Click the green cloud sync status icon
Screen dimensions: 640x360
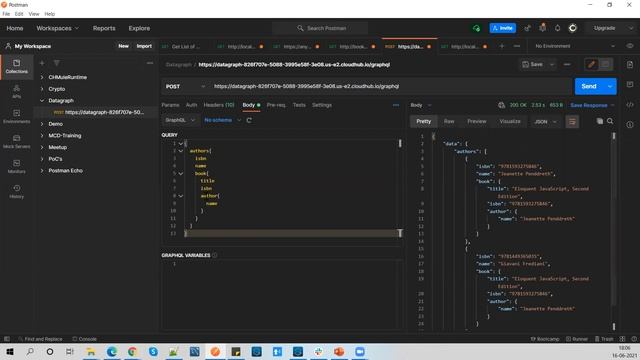click(x=476, y=28)
